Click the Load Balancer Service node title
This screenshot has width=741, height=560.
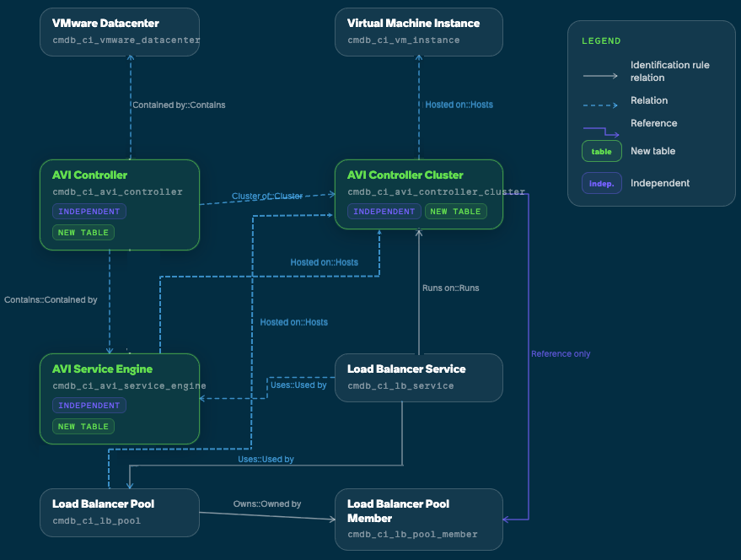(x=406, y=369)
